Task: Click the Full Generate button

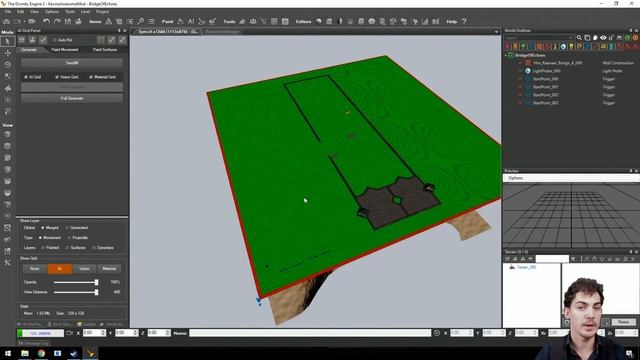Action: coord(72,98)
